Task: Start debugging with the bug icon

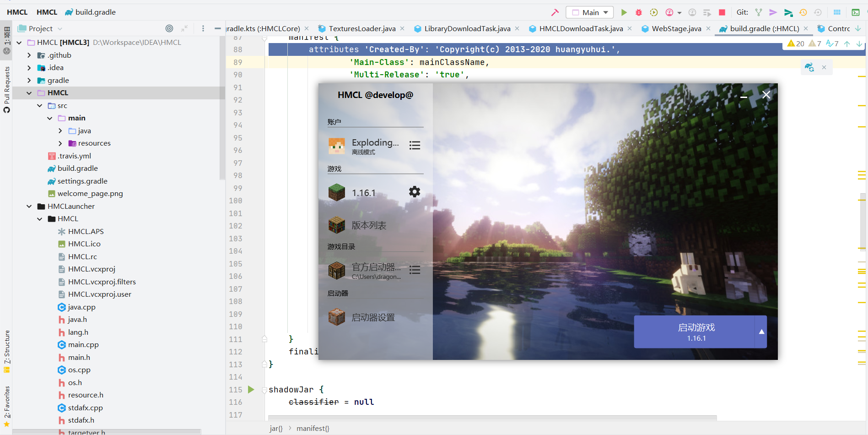Action: [639, 12]
